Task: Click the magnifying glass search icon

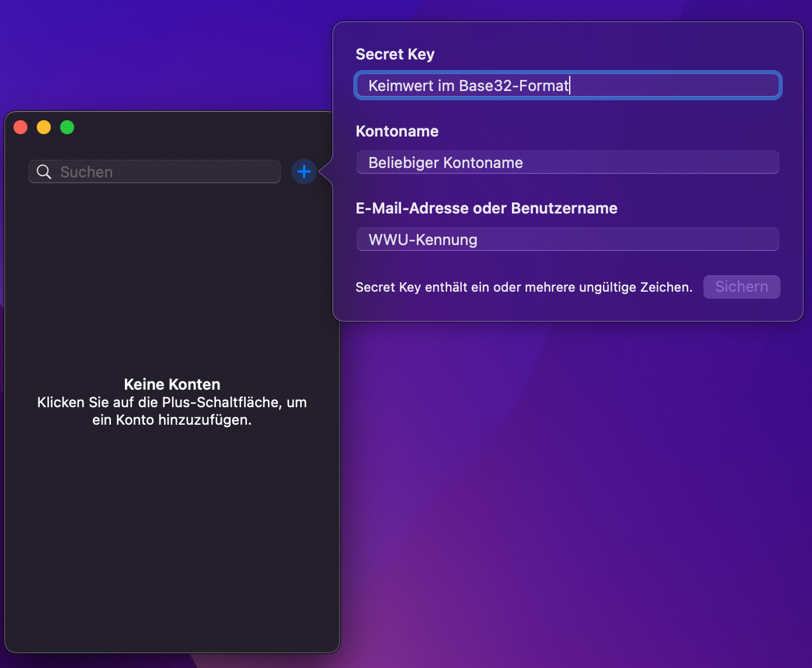Action: [x=44, y=172]
